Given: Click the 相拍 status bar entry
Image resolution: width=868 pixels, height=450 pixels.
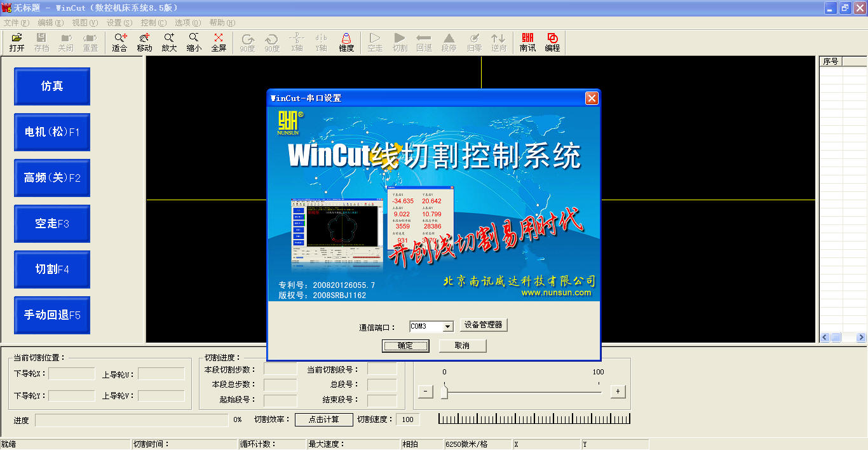Looking at the screenshot, I should pyautogui.click(x=421, y=444).
